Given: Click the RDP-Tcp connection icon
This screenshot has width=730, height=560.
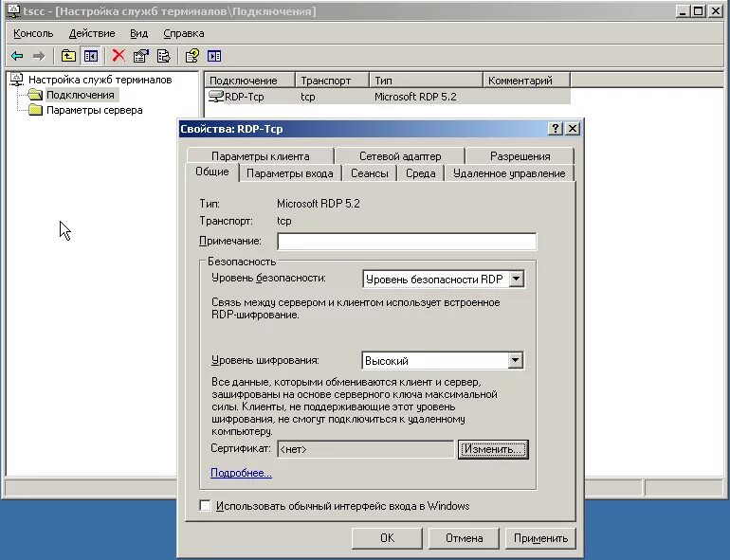Looking at the screenshot, I should (215, 97).
